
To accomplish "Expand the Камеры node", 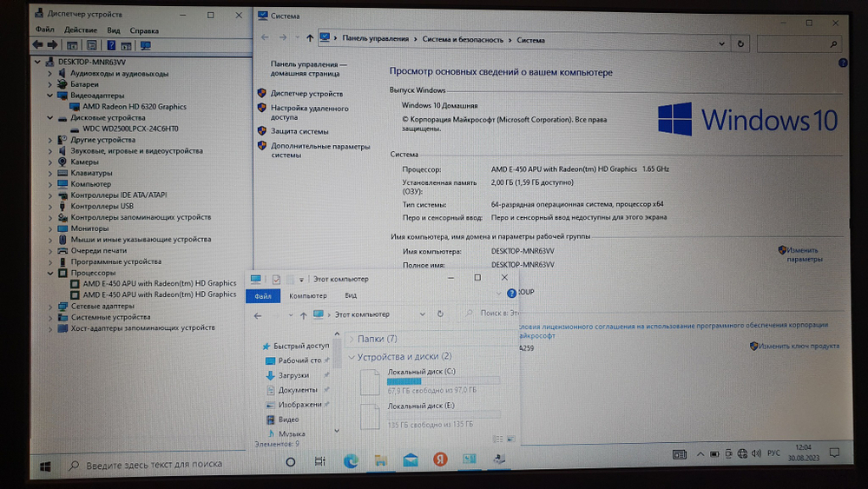I will (x=49, y=162).
